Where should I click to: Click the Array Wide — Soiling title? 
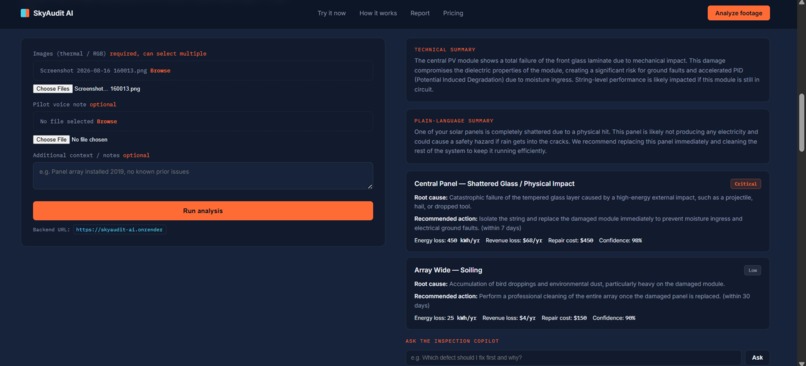(448, 270)
